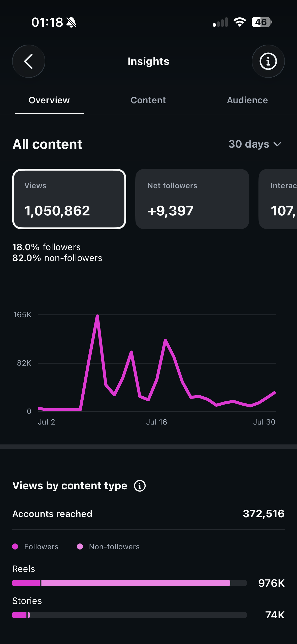
Task: Tap the Reels views progress bar
Action: point(129,583)
